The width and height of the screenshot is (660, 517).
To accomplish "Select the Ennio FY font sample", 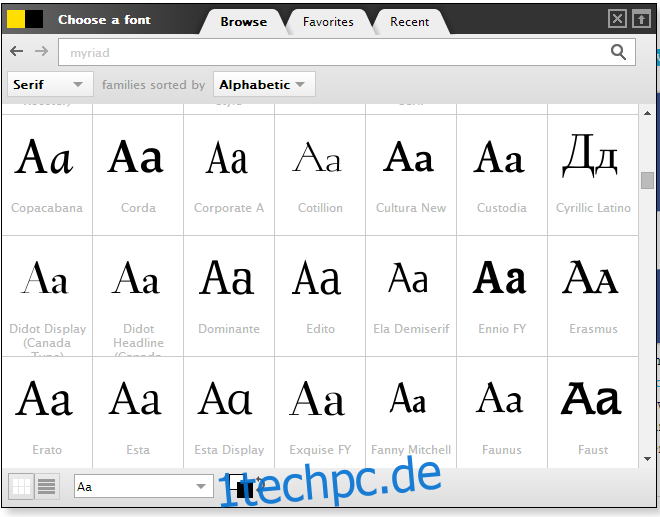I will pos(502,296).
